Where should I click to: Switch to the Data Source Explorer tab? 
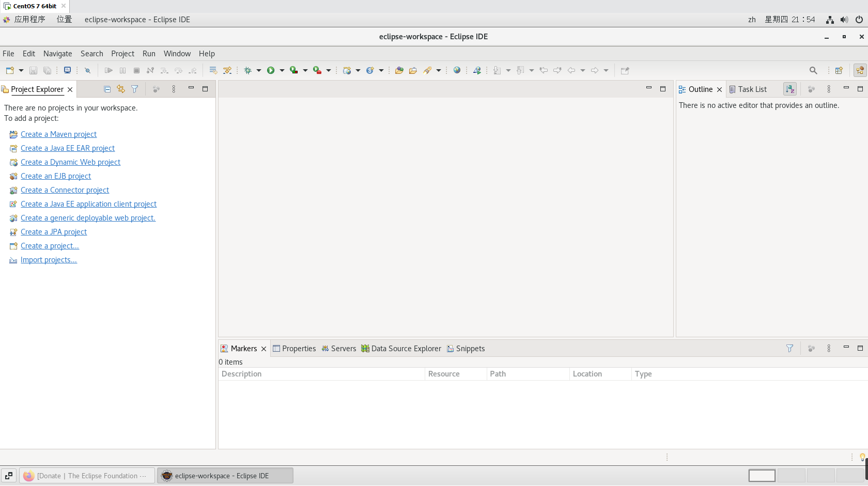click(x=401, y=349)
